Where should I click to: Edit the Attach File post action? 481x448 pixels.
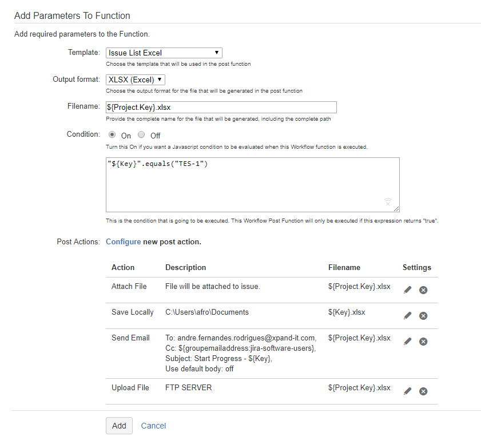click(407, 290)
